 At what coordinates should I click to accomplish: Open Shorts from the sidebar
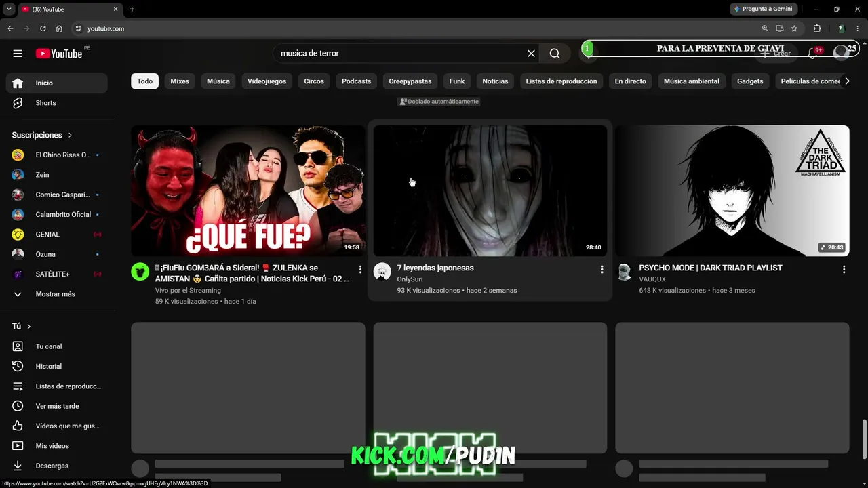[57, 103]
